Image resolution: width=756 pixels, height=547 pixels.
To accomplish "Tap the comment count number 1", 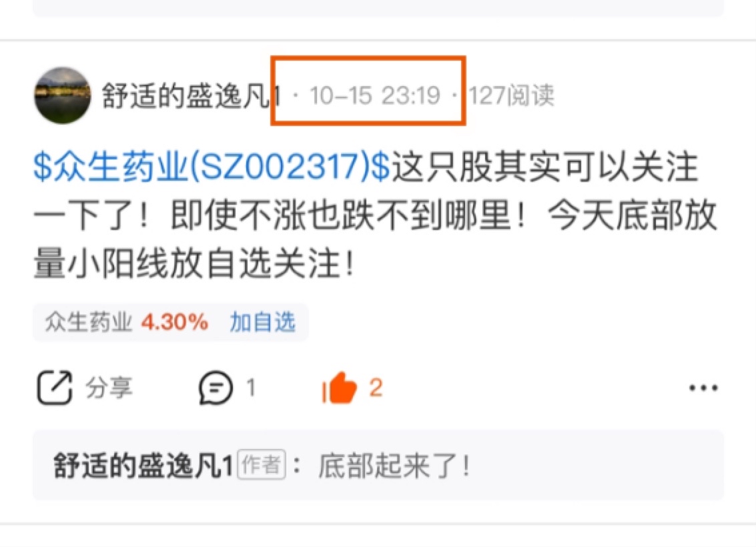I will [x=251, y=388].
